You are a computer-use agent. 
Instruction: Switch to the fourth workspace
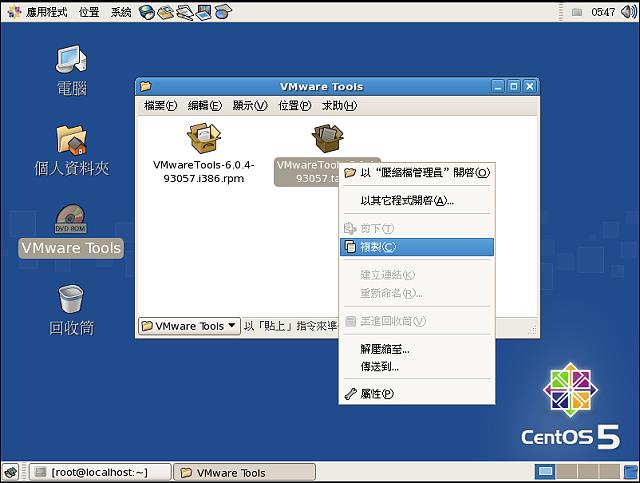pos(609,472)
